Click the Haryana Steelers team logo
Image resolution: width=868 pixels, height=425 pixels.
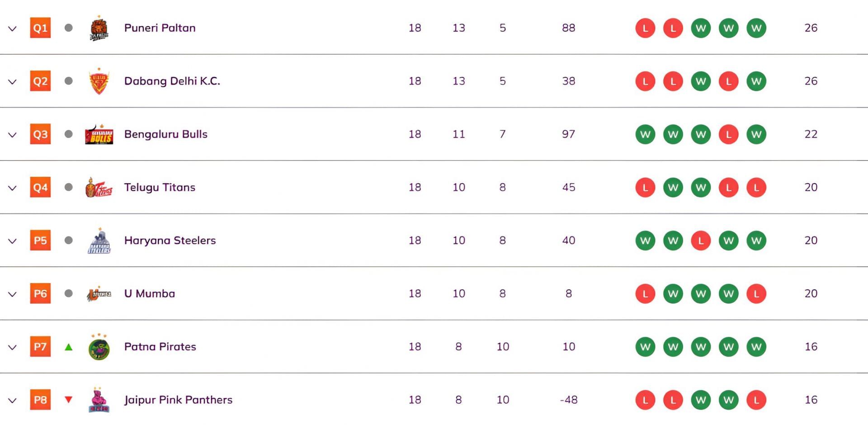[99, 241]
